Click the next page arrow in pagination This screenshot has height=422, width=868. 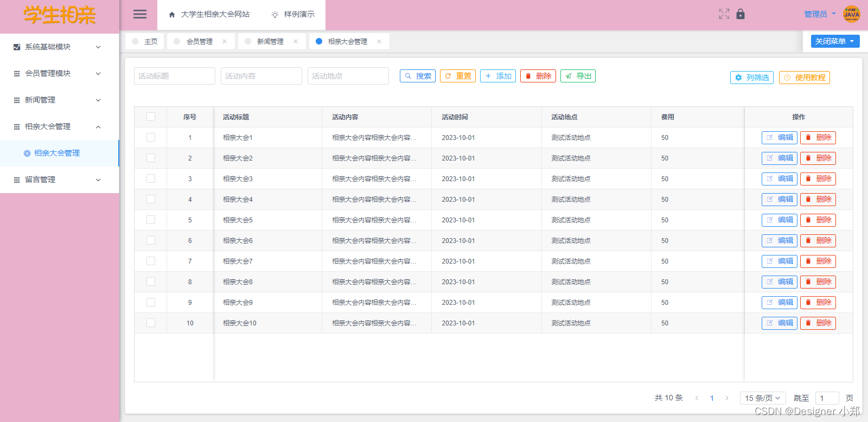click(727, 398)
